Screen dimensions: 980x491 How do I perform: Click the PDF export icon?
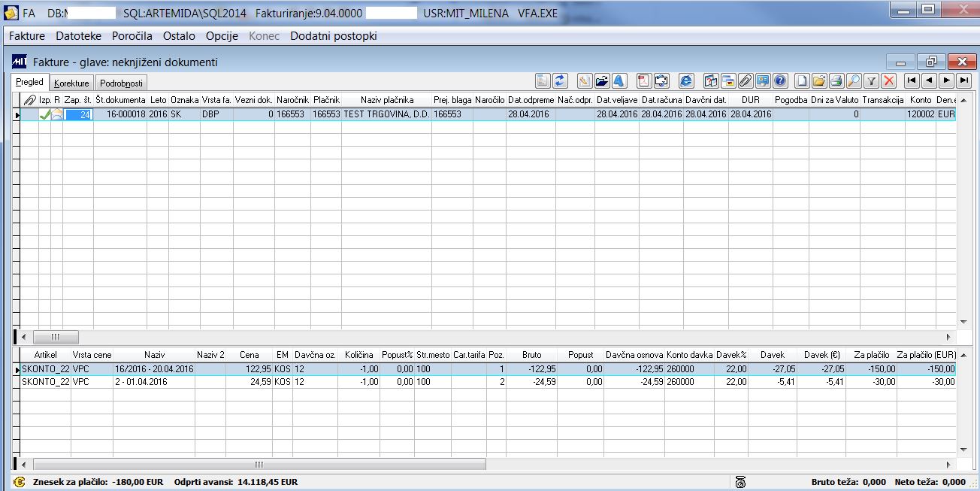pyautogui.click(x=643, y=80)
